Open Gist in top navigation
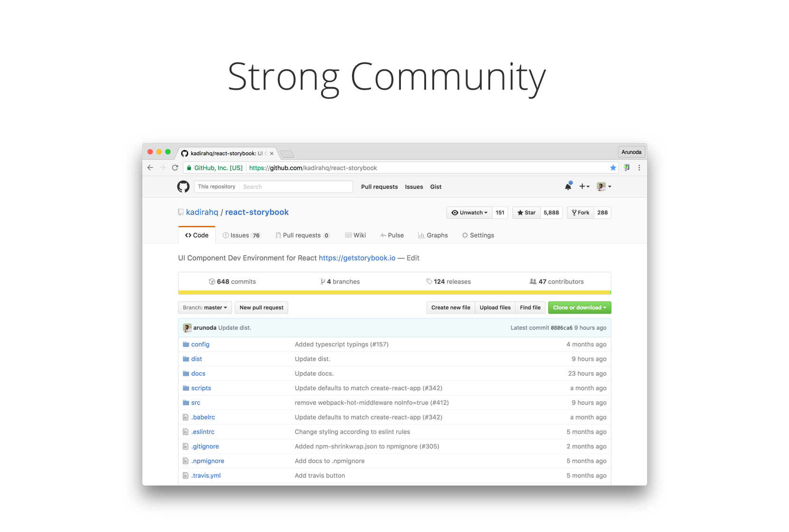 [436, 187]
